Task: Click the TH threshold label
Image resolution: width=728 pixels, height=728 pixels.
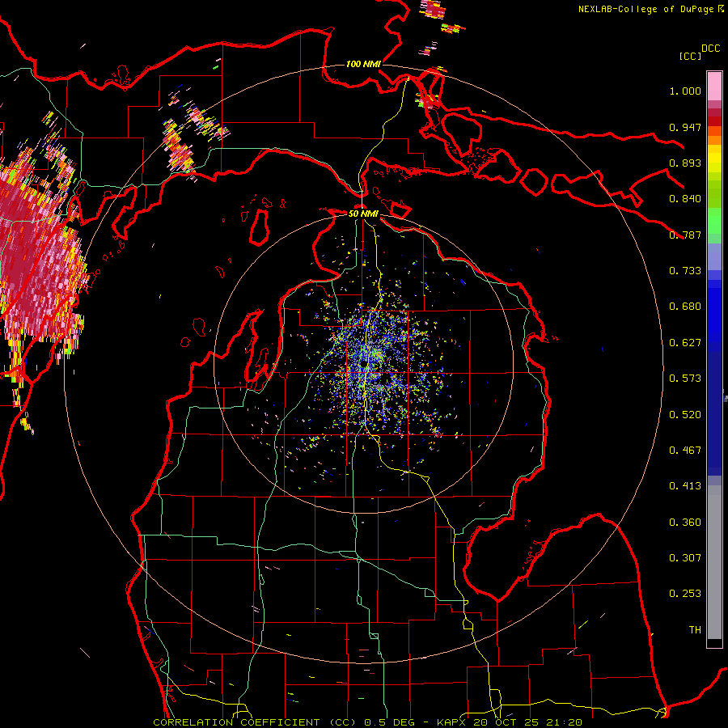Action: click(695, 630)
